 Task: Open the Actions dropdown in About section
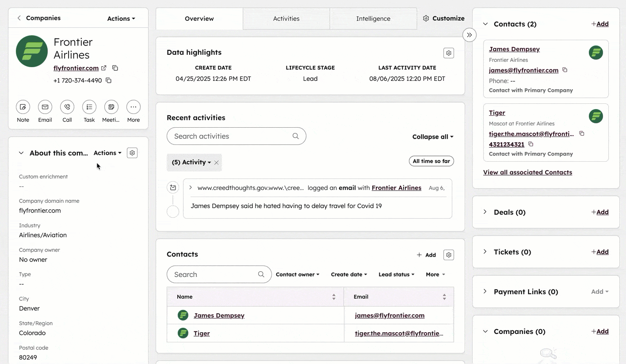(107, 153)
